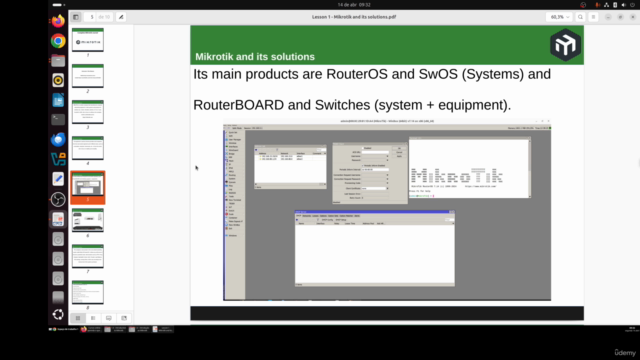This screenshot has width=640, height=360.
Task: Click the PDF document item in bottom taskbar
Action: pos(162,329)
